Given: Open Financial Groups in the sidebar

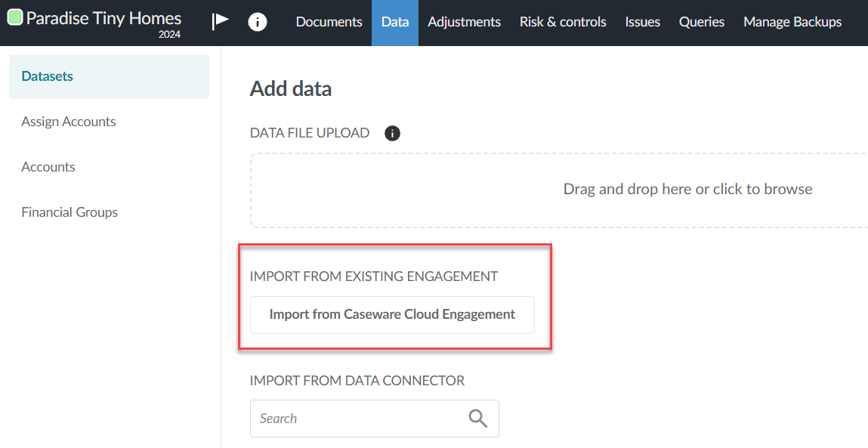Looking at the screenshot, I should pos(70,212).
